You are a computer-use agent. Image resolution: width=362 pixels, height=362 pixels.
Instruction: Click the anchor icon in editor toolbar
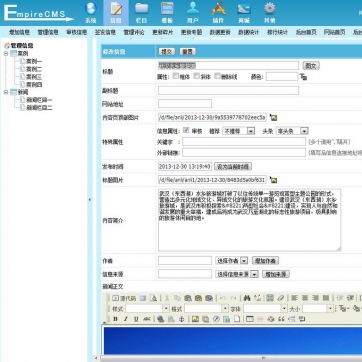[x=182, y=319]
